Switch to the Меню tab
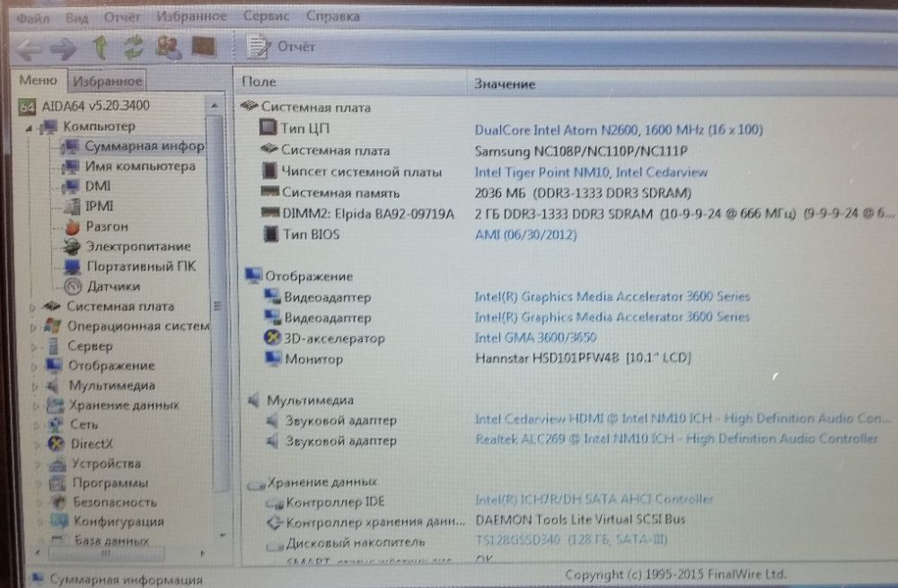Viewport: 898px width, 588px height. [39, 80]
